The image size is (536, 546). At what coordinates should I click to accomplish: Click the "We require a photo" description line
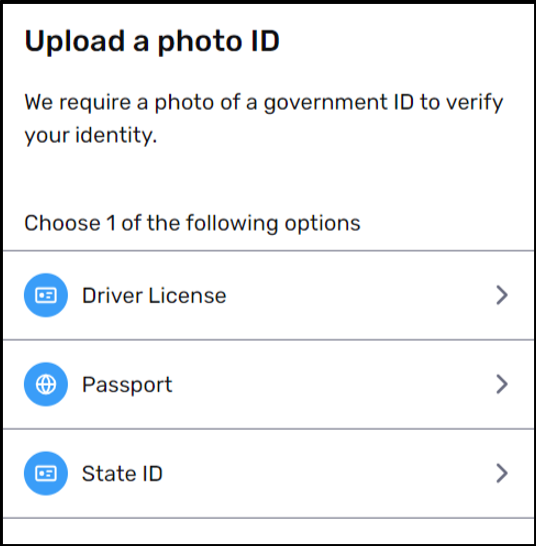point(264,103)
